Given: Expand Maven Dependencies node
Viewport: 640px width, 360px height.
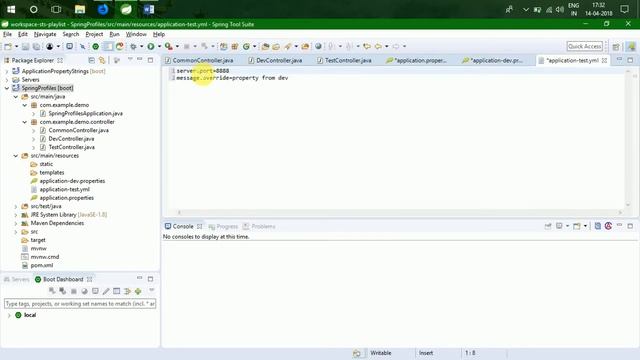Looking at the screenshot, I should coord(16,223).
